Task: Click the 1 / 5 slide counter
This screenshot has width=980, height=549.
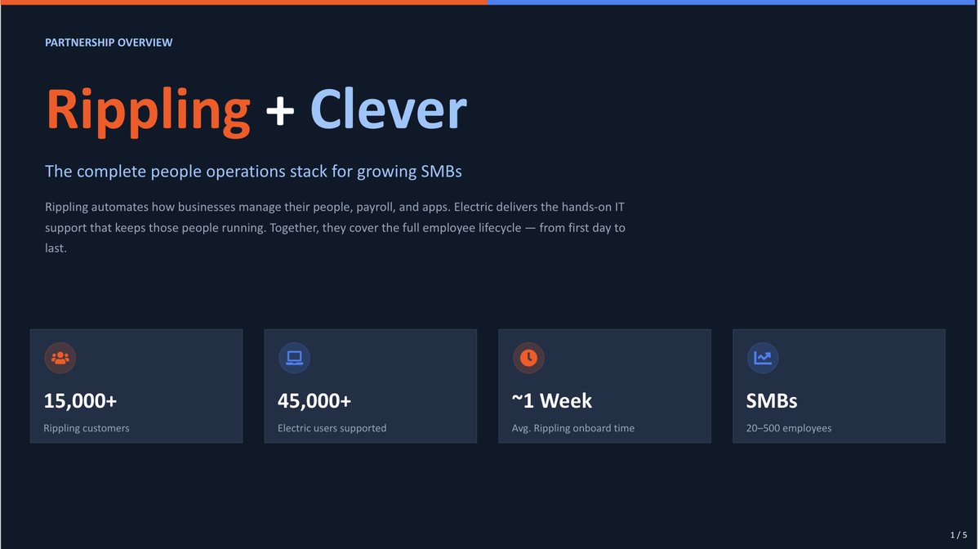Action: [959, 535]
